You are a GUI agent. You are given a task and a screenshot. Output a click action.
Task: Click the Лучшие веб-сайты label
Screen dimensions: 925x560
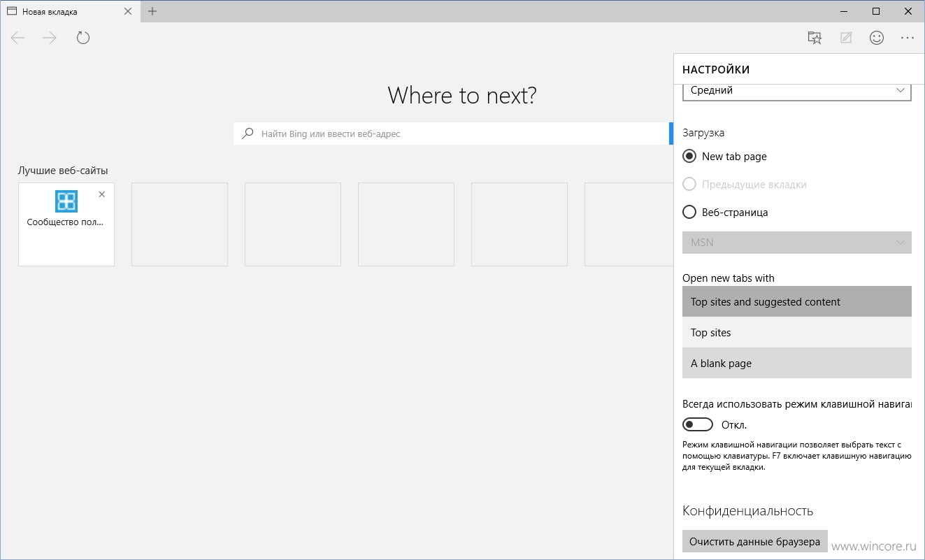[63, 171]
